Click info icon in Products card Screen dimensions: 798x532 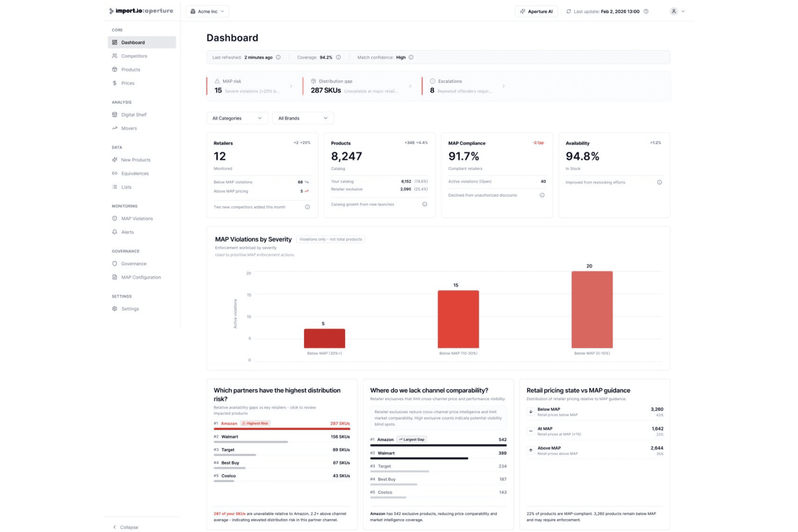click(425, 204)
